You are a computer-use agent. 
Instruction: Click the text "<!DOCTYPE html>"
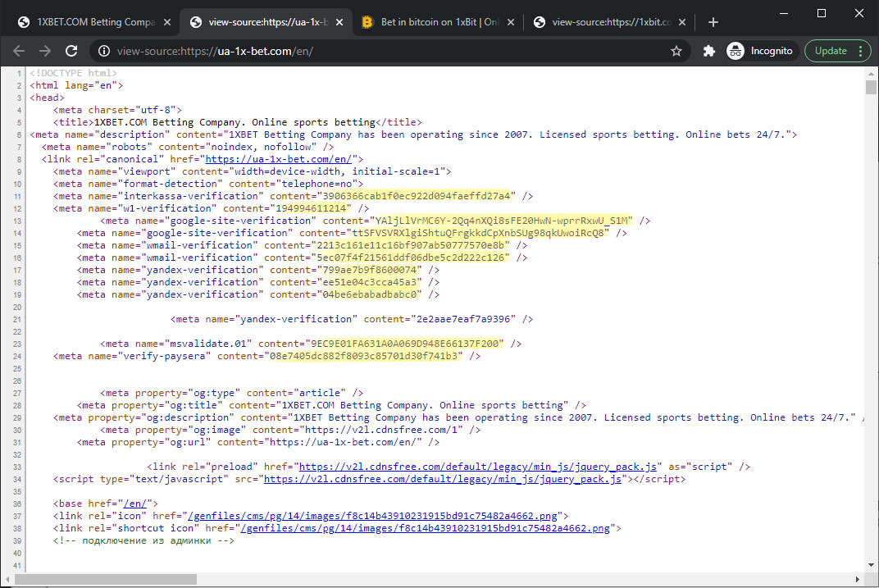[74, 73]
